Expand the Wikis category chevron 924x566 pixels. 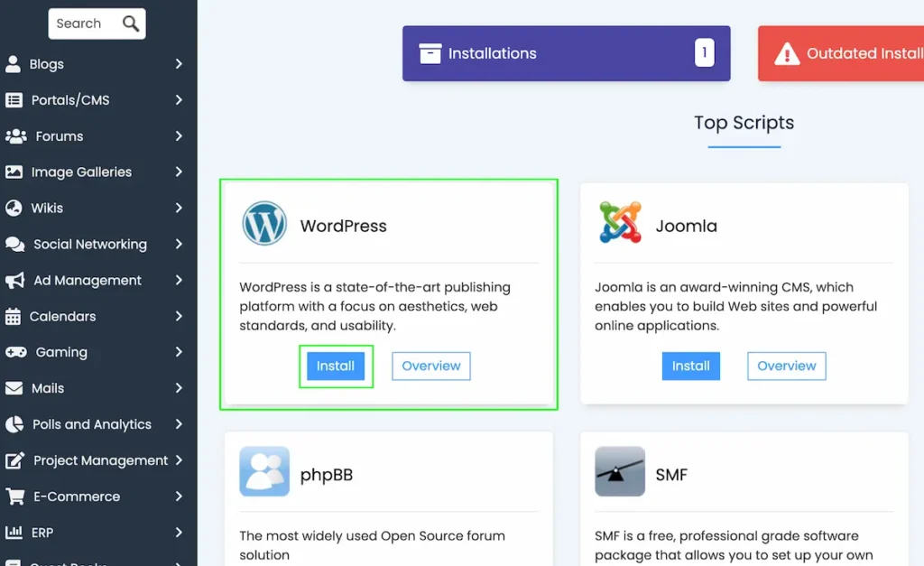pos(180,208)
